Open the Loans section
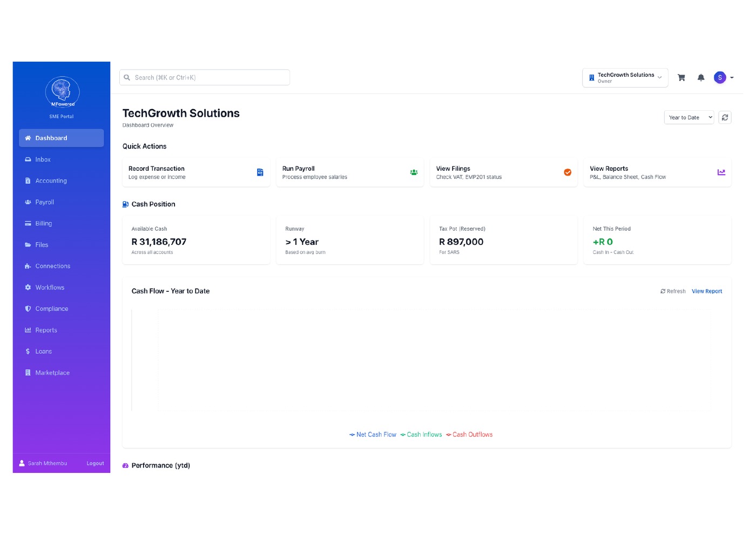This screenshot has width=756, height=535. coord(44,351)
